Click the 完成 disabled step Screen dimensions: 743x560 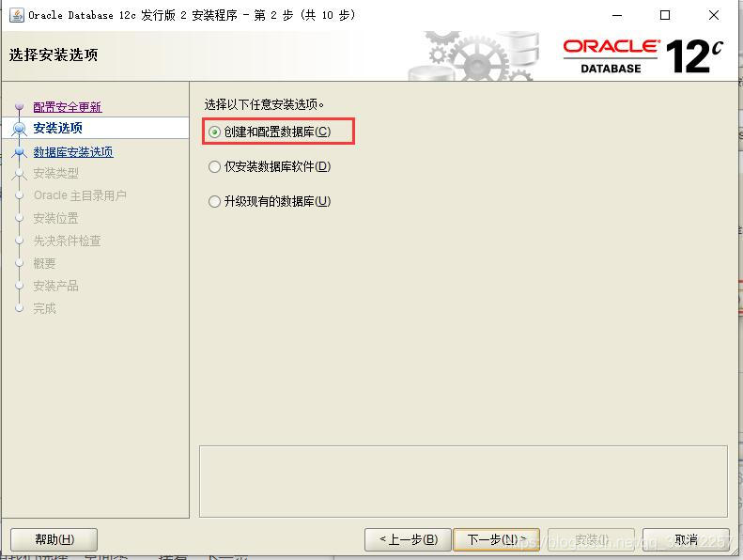pos(44,309)
